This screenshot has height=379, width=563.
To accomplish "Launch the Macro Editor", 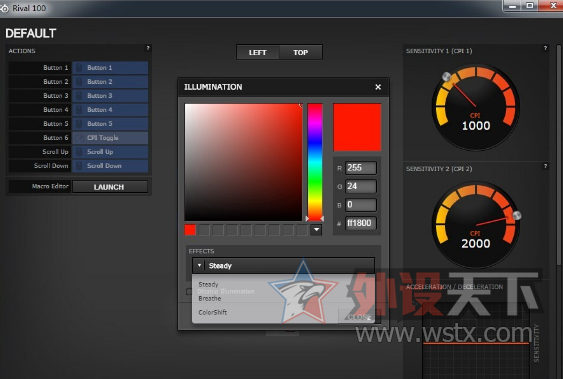I will [x=110, y=187].
